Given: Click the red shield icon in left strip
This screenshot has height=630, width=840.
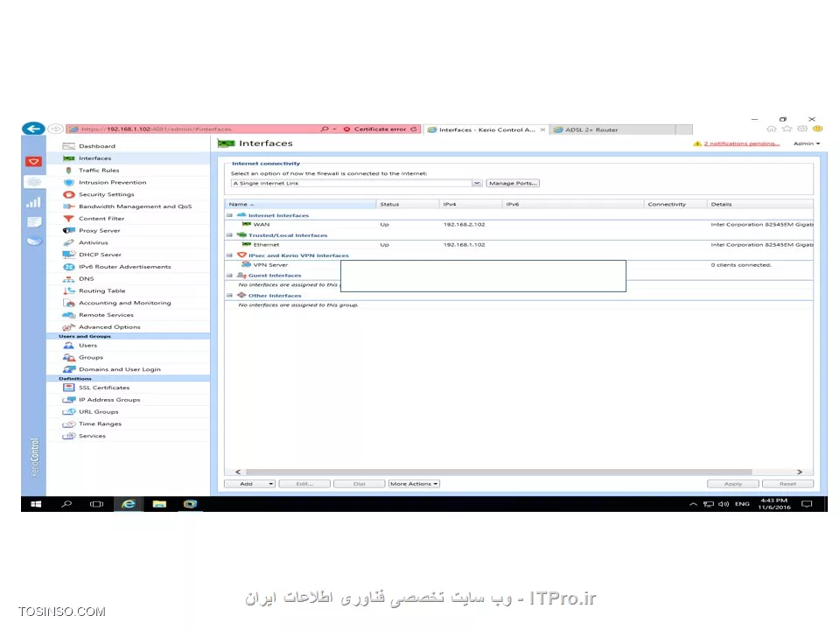Looking at the screenshot, I should (x=33, y=161).
